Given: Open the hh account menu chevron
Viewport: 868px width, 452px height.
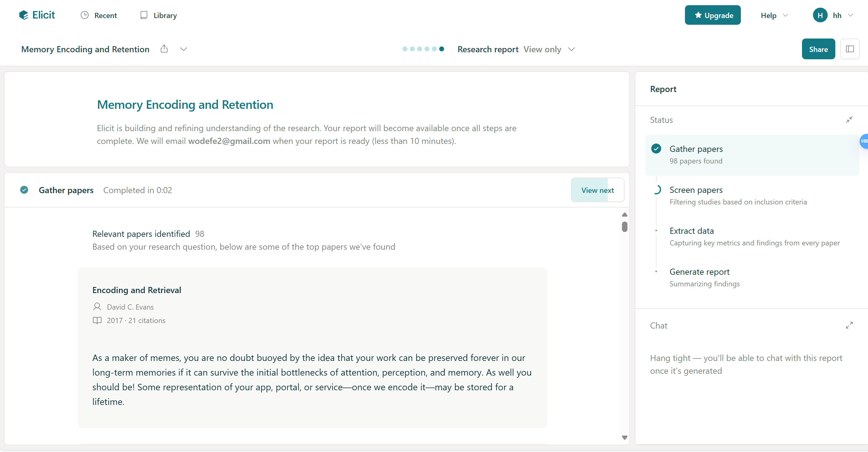Looking at the screenshot, I should tap(851, 15).
